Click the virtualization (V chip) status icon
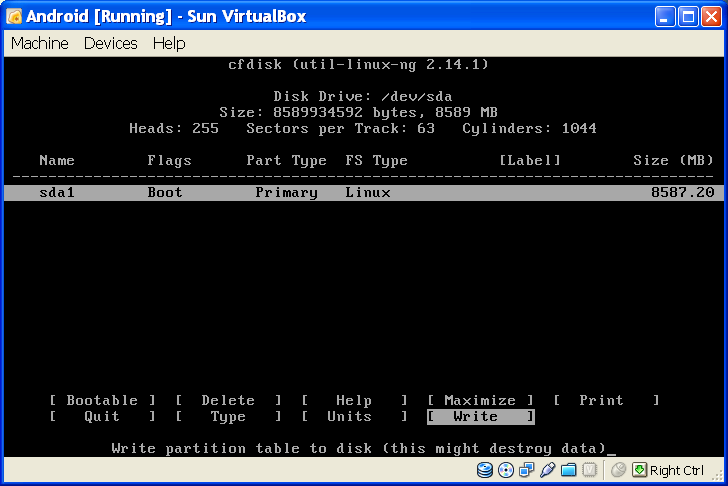Screen dimensions: 728x486 coord(589,470)
